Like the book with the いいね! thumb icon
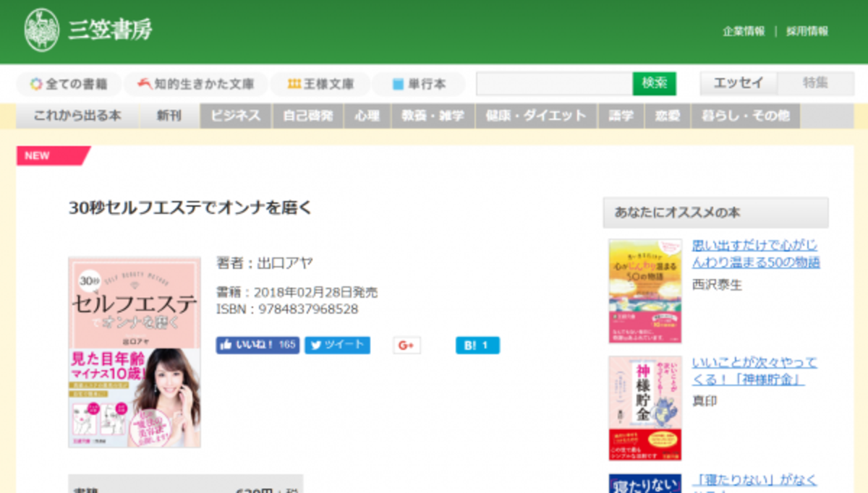Screen dimensions: 868x493 [x=228, y=346]
